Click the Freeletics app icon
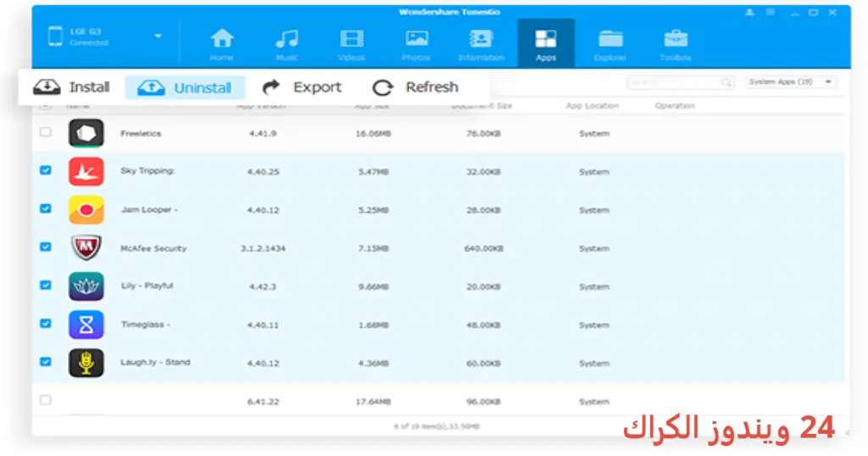 (x=86, y=133)
